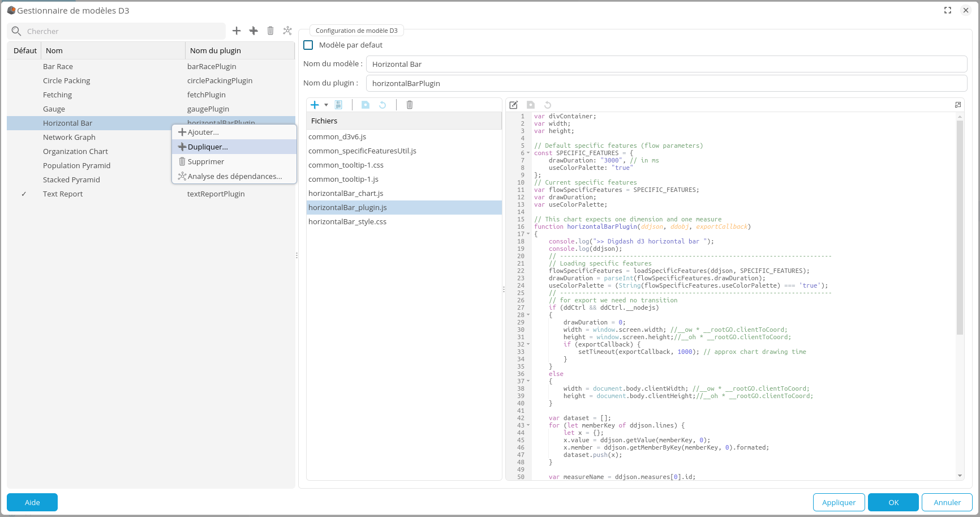The width and height of the screenshot is (980, 517).
Task: Click the trash icon beside the search field
Action: 270,31
